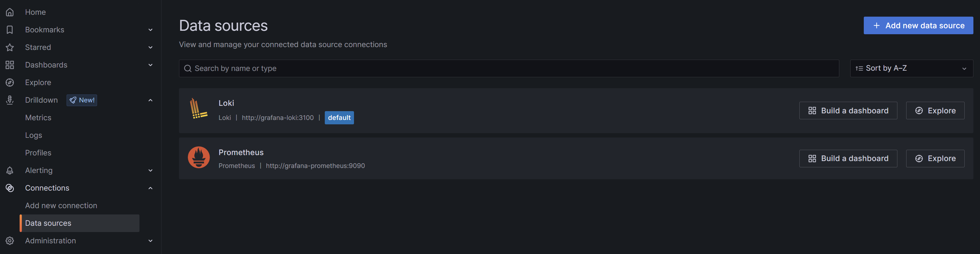980x254 pixels.
Task: Open Metrics under Drilldown
Action: click(x=38, y=118)
